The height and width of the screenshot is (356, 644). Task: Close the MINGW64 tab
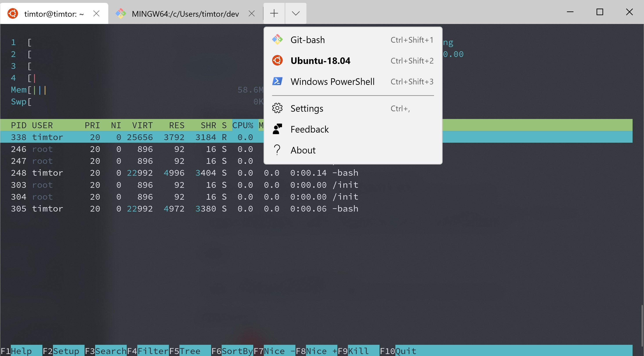251,13
